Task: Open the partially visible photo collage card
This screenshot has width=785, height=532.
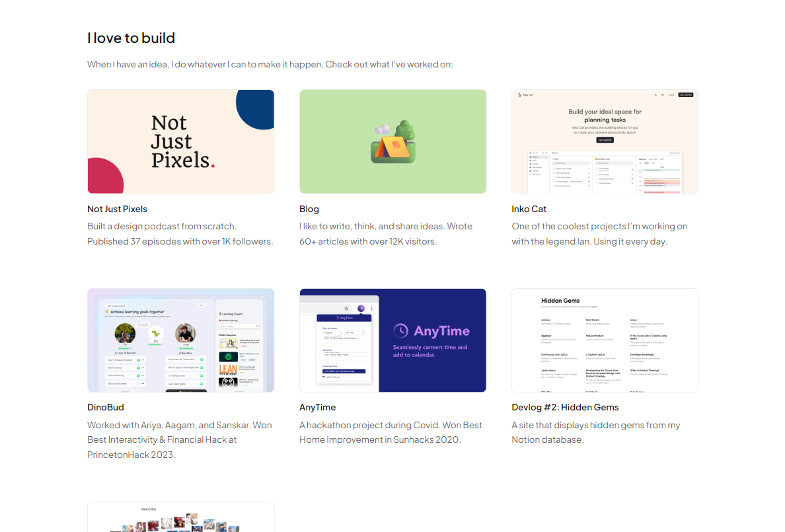Action: point(181,517)
